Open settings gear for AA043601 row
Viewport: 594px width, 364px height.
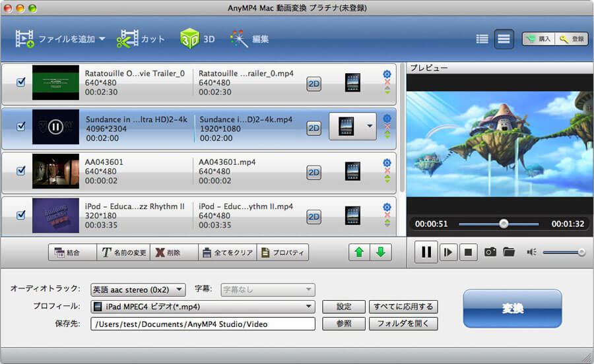point(387,163)
